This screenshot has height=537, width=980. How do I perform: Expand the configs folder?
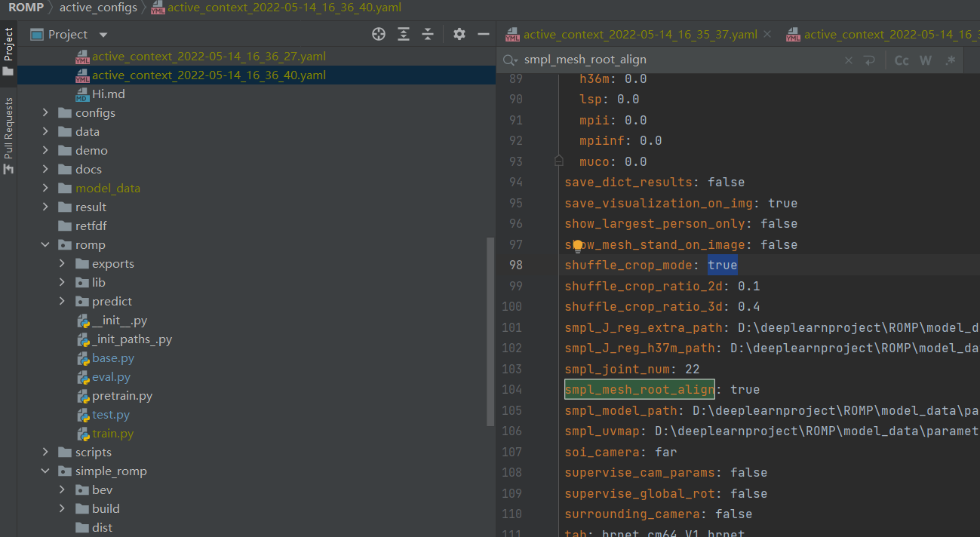[45, 112]
